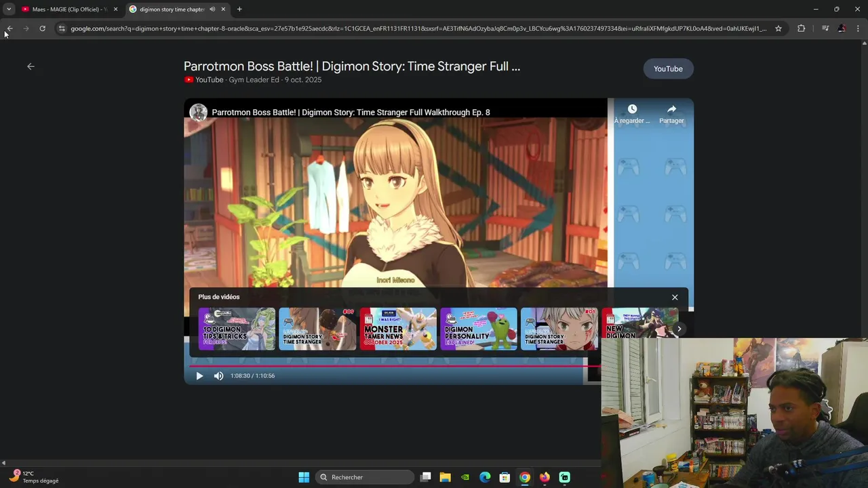Switch to the Maes - MAGIE tab
868x488 pixels.
(x=69, y=9)
